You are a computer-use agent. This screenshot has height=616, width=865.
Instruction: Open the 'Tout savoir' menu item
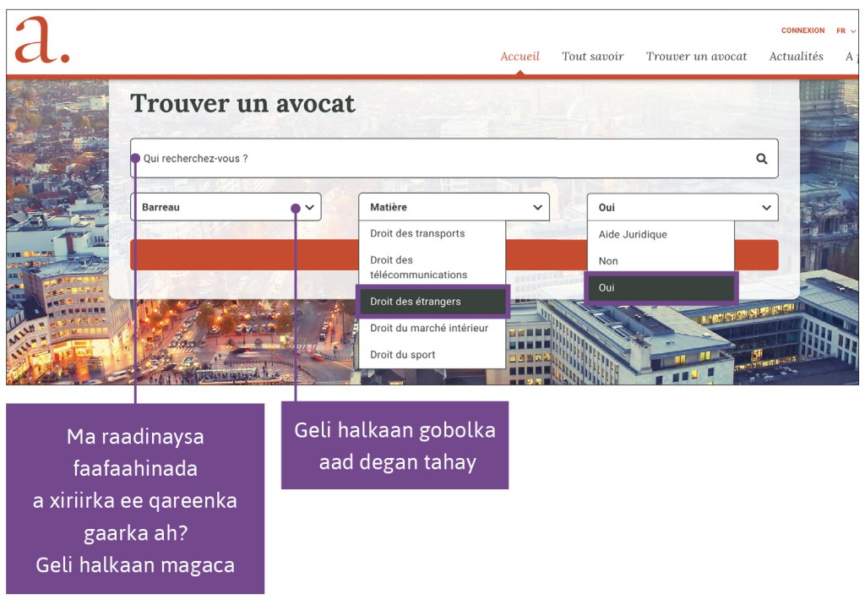tap(592, 56)
